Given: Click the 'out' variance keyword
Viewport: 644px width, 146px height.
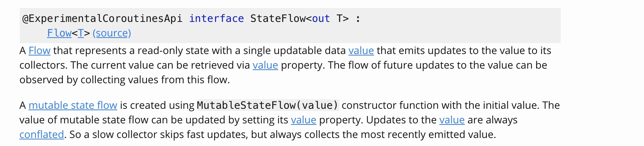Looking at the screenshot, I should pos(321,19).
